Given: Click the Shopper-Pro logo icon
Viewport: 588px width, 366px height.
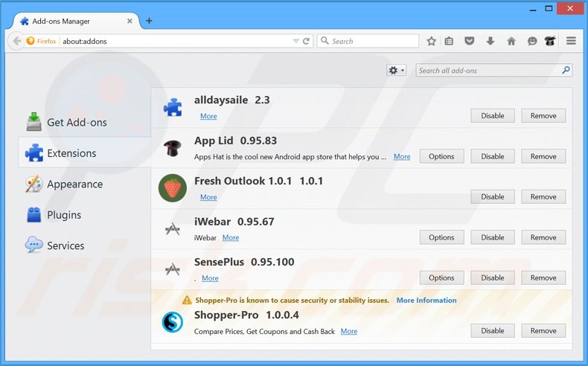Looking at the screenshot, I should pyautogui.click(x=173, y=322).
